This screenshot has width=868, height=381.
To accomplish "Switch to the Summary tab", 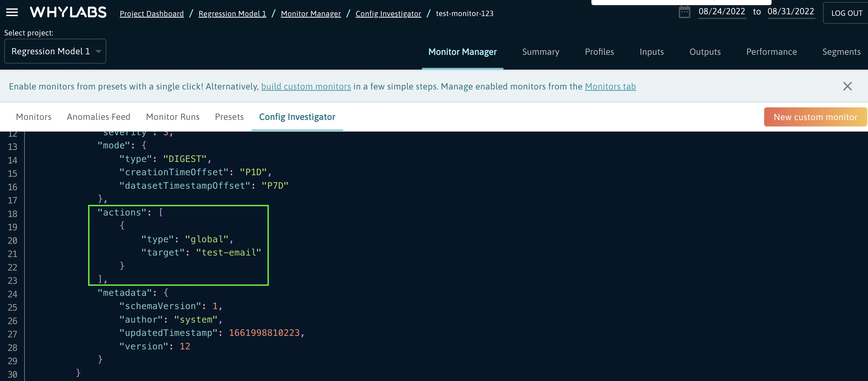I will tap(540, 52).
